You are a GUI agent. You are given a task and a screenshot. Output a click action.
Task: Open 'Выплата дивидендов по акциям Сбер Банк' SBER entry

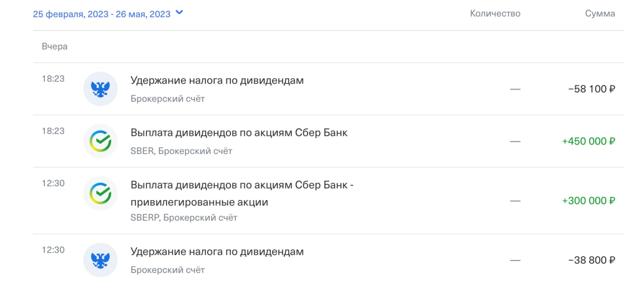(x=328, y=141)
